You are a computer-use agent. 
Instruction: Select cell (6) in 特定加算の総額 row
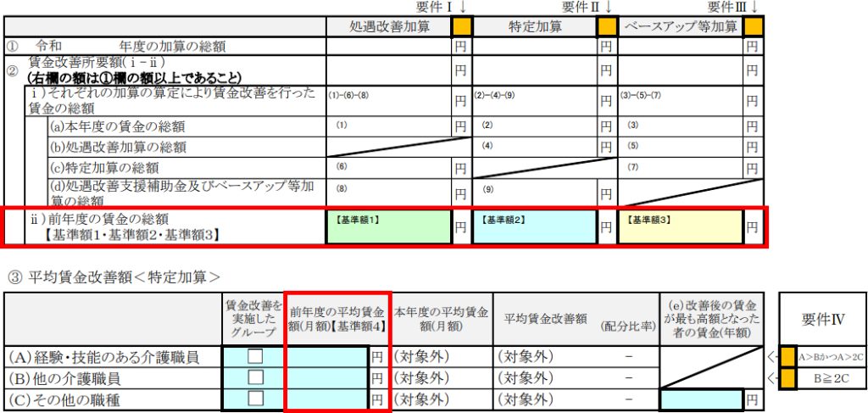click(389, 167)
